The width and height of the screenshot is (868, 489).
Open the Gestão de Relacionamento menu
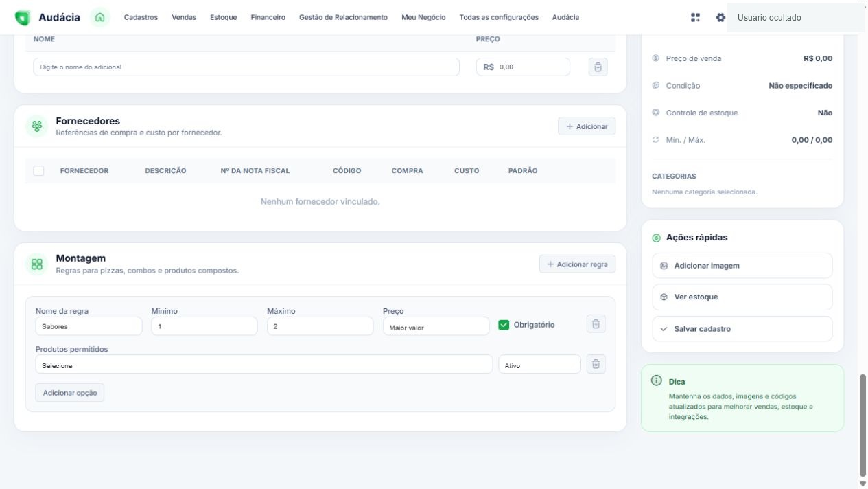(343, 17)
